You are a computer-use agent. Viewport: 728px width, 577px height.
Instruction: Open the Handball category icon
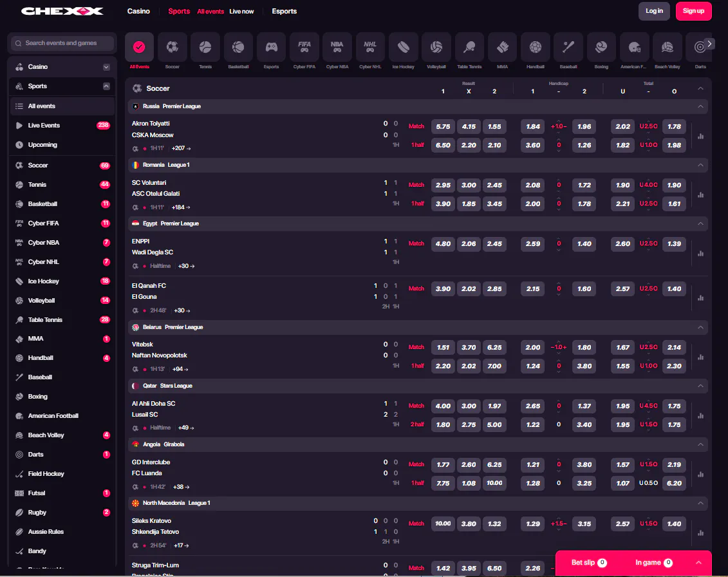point(536,47)
